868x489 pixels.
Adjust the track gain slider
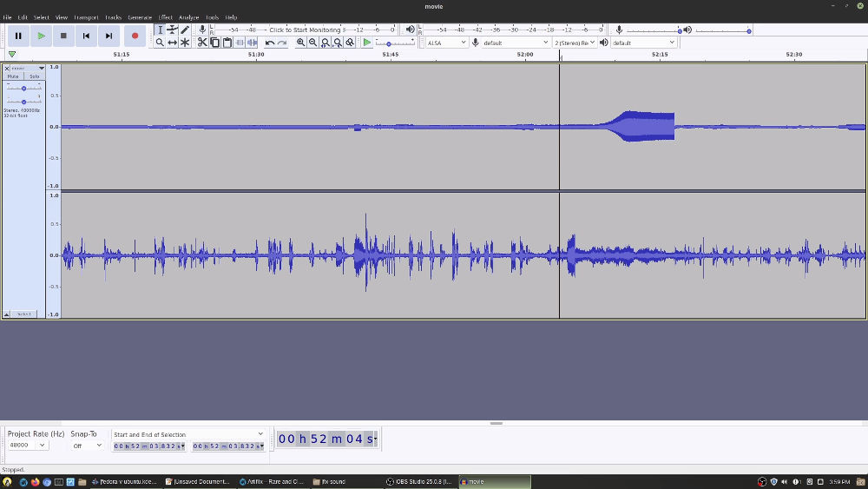[x=23, y=88]
